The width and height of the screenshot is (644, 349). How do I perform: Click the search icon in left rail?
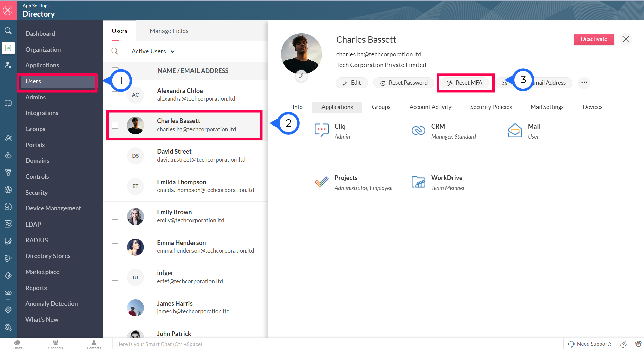click(x=8, y=31)
